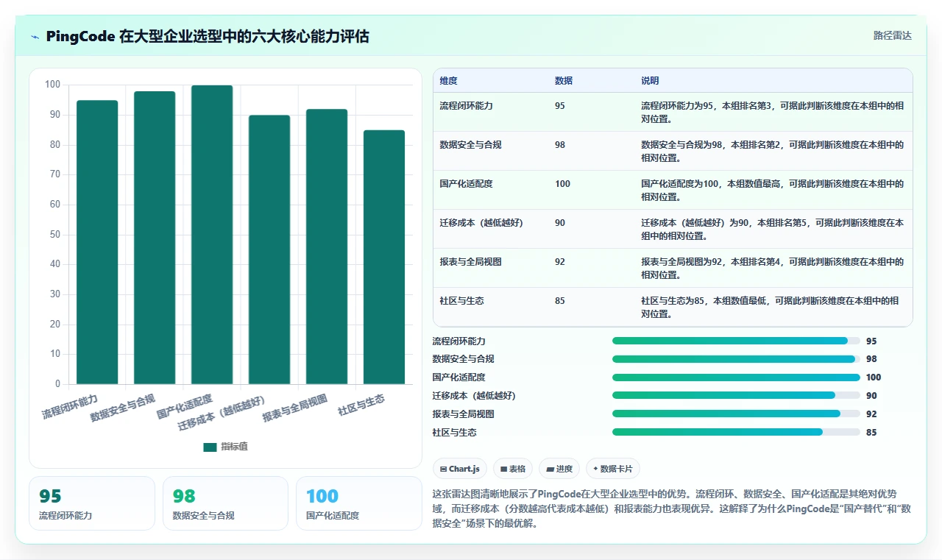This screenshot has width=942, height=560.
Task: Click the 国产化适配度 progress bar showing 100
Action: pos(736,378)
